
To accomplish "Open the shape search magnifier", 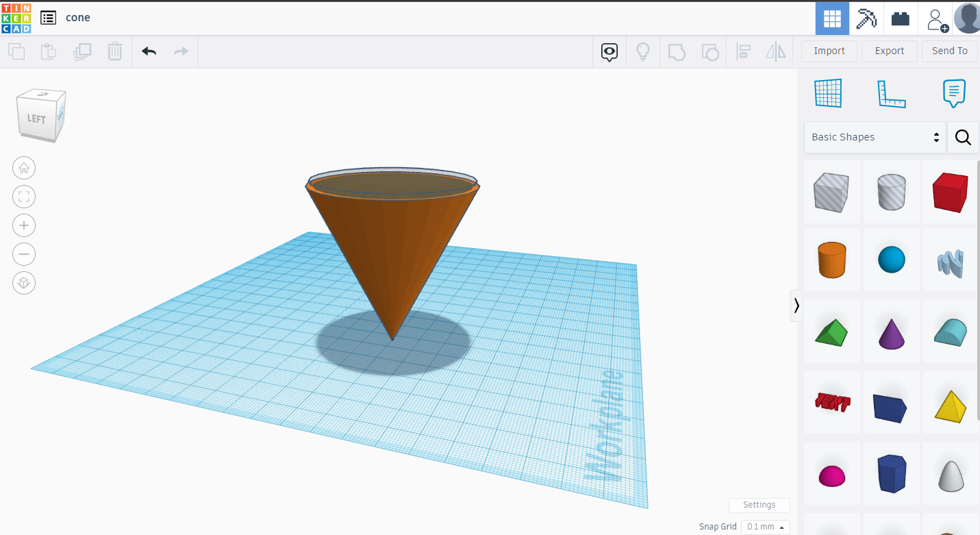I will pos(963,137).
